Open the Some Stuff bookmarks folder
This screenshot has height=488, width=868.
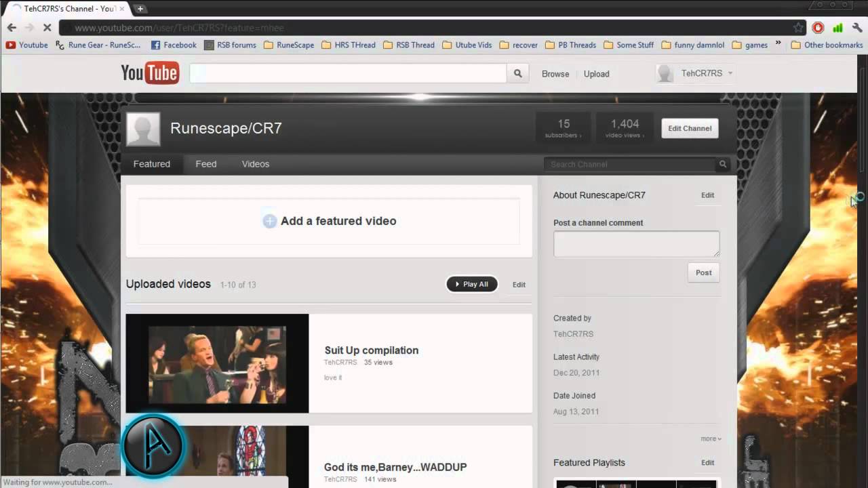629,45
